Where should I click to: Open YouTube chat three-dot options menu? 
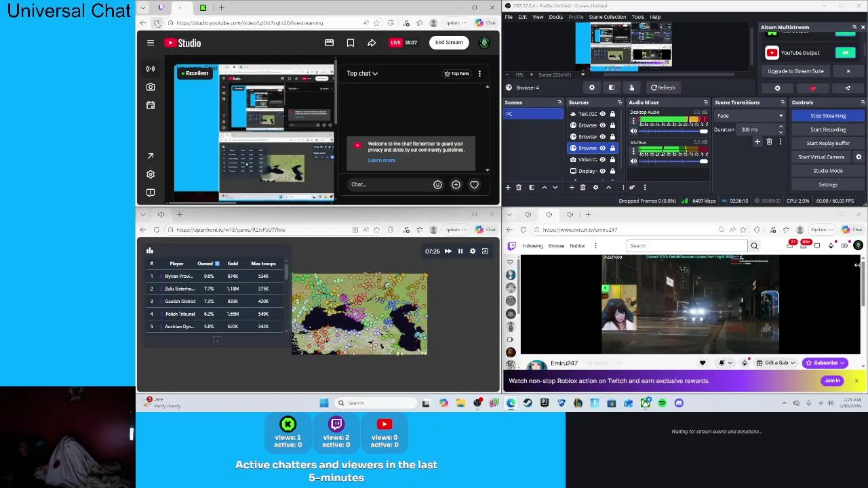(479, 73)
